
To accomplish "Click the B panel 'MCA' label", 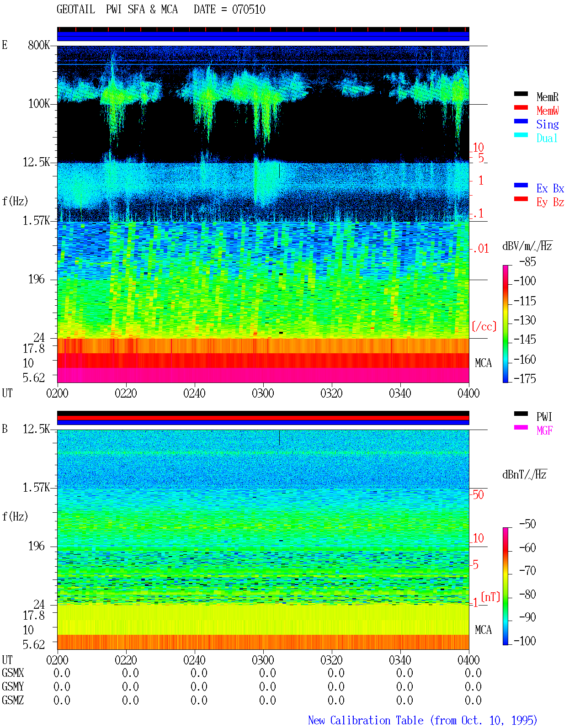I will pos(483,630).
